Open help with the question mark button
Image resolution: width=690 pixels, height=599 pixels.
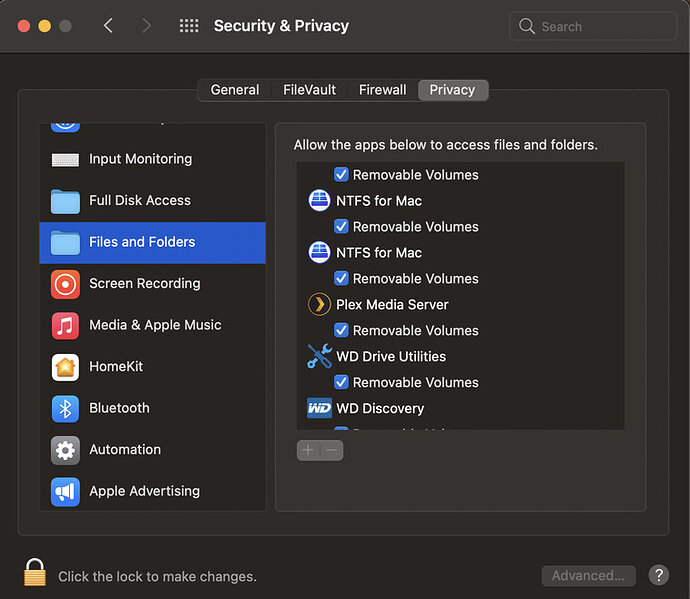658,575
